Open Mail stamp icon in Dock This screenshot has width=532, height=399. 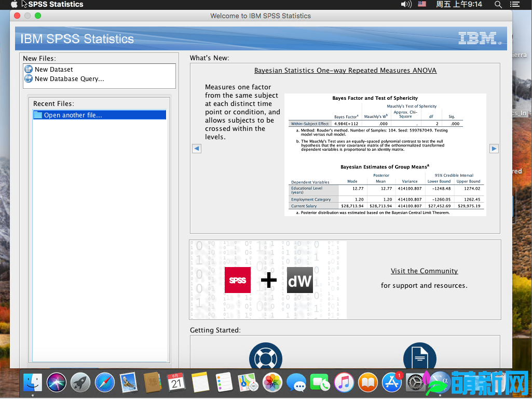(128, 382)
